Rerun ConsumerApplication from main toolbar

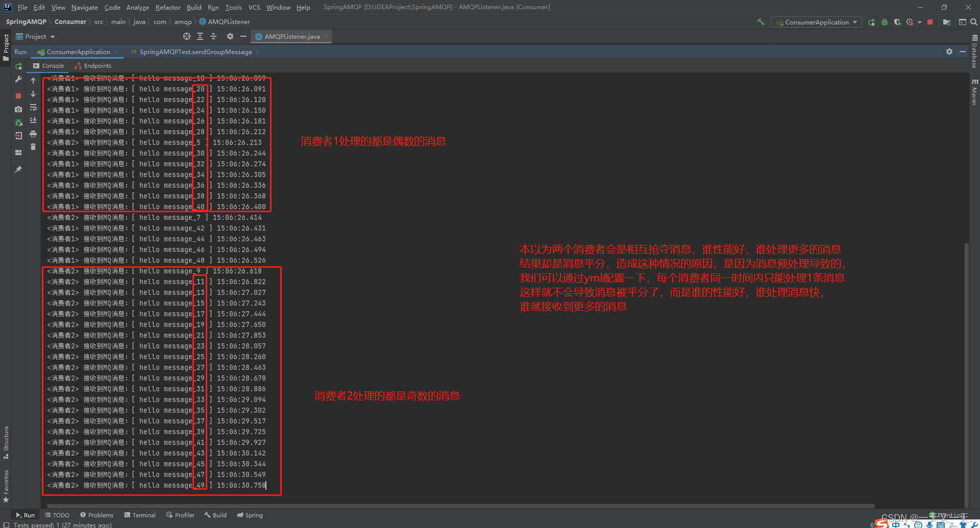pyautogui.click(x=871, y=22)
